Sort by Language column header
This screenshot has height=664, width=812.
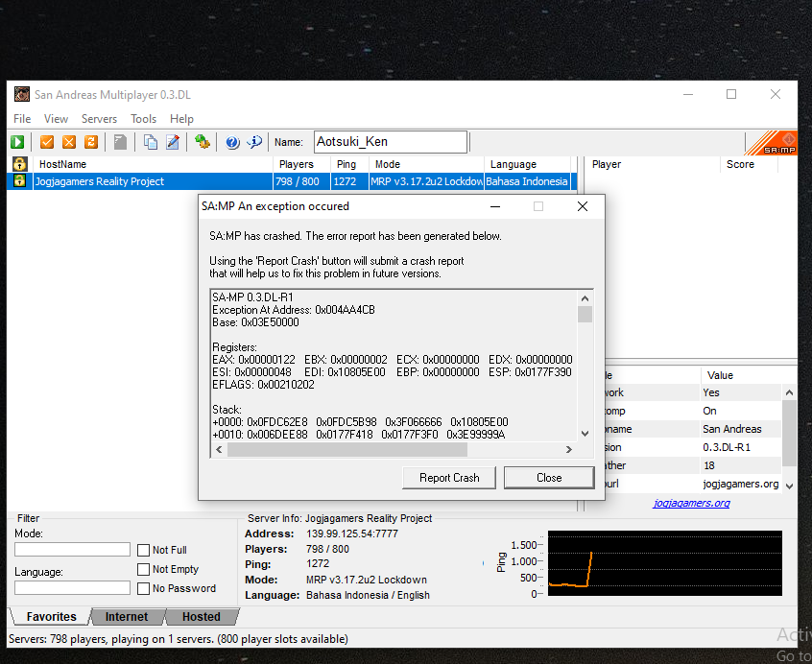[527, 164]
